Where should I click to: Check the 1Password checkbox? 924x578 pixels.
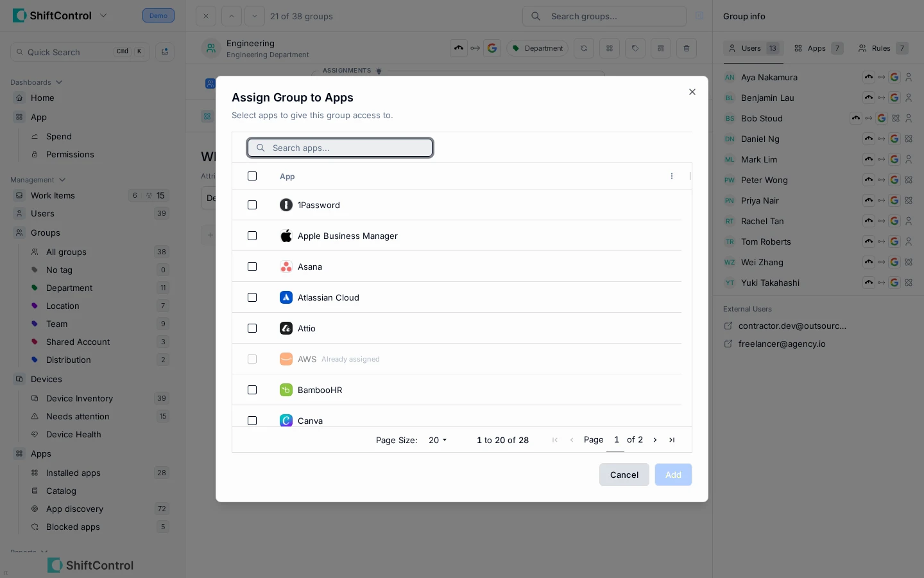[x=252, y=205]
